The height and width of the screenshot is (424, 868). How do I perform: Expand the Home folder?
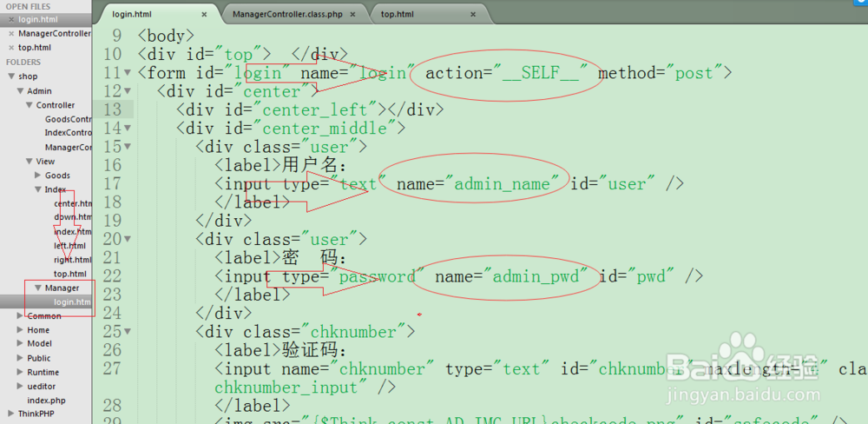20,330
